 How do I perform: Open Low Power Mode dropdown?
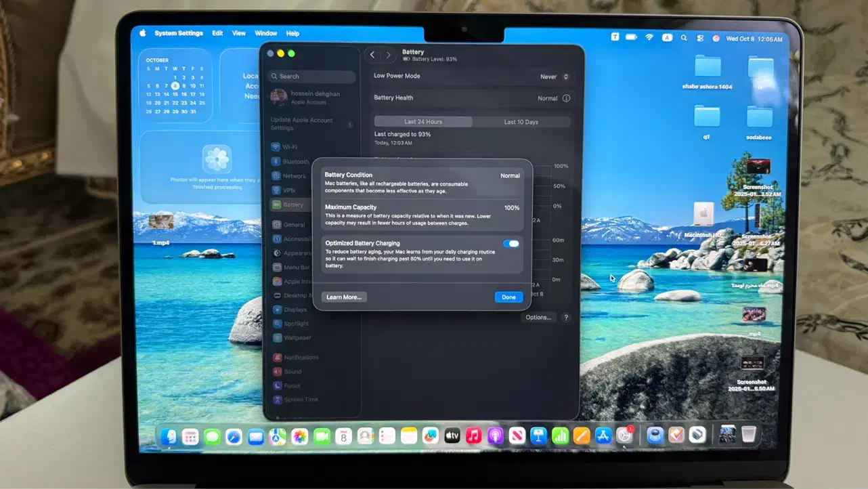pyautogui.click(x=555, y=77)
